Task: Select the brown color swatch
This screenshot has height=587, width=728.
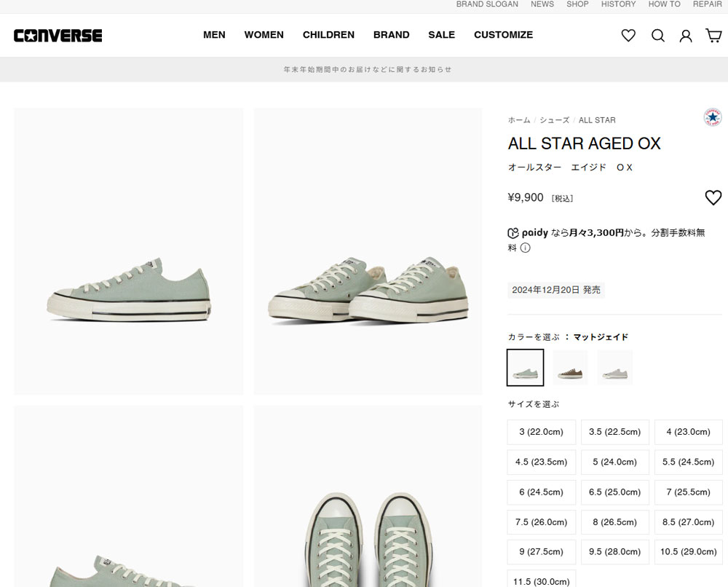Action: tap(570, 367)
